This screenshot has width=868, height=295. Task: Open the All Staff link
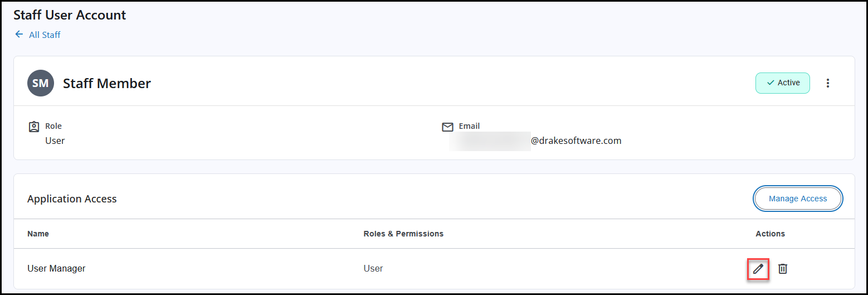click(45, 35)
